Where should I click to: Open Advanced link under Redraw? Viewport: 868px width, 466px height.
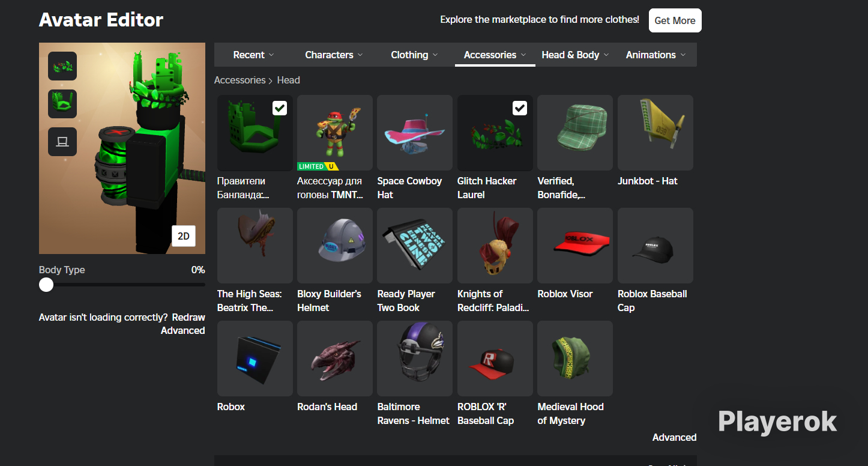click(x=183, y=330)
